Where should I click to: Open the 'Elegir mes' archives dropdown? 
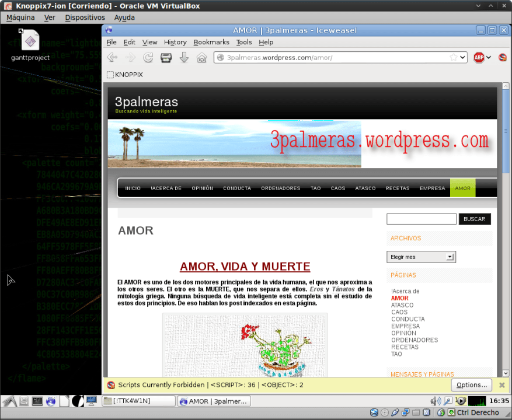[421, 257]
